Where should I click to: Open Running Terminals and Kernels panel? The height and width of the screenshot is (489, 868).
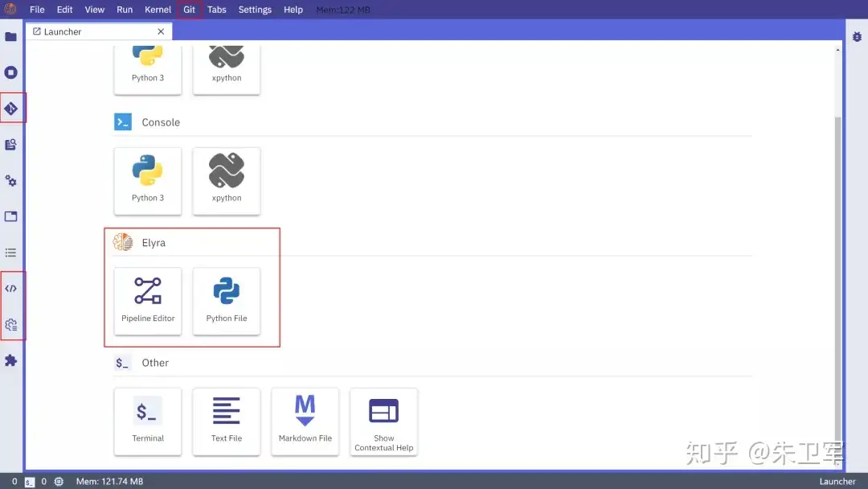10,72
